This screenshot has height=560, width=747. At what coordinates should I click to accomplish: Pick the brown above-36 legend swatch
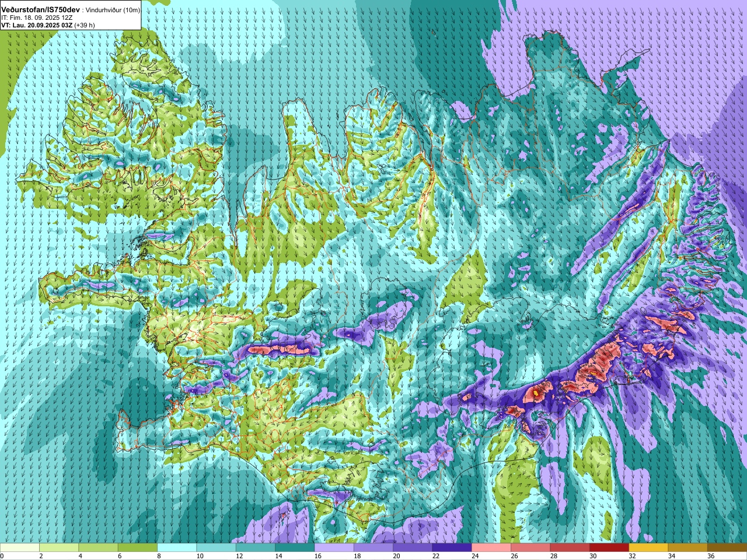pyautogui.click(x=727, y=548)
